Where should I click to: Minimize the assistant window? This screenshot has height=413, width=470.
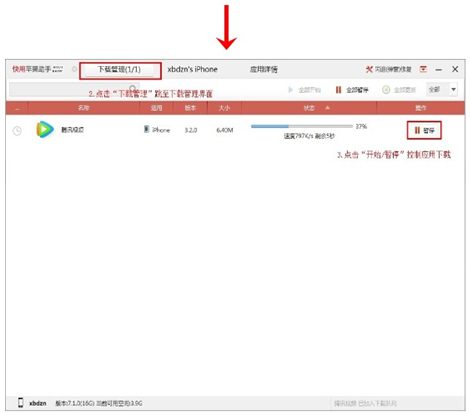(439, 69)
